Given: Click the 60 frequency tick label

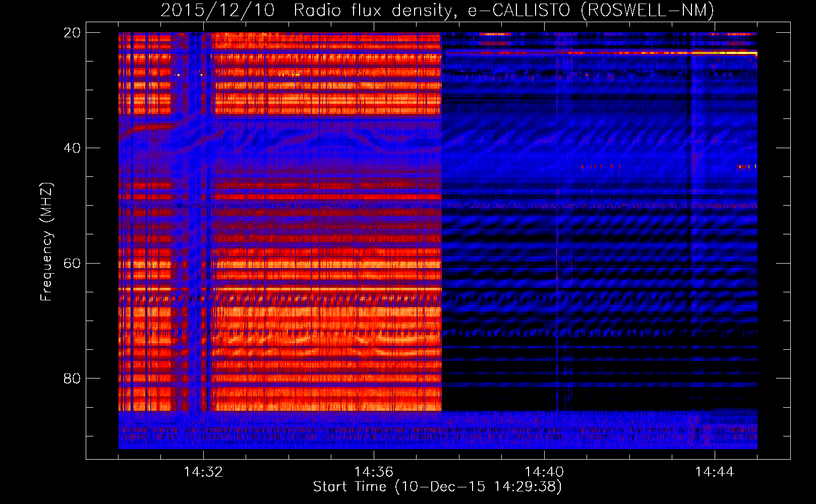Looking at the screenshot, I should [72, 264].
